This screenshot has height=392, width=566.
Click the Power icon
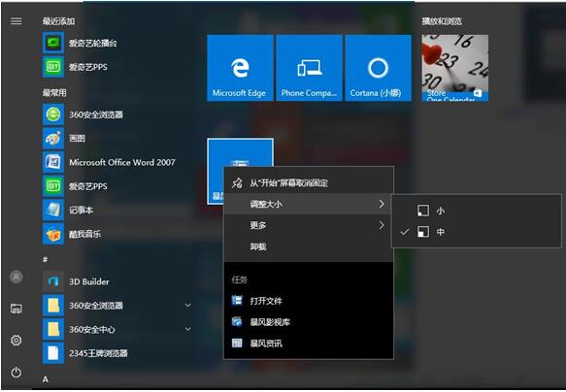coord(16,373)
